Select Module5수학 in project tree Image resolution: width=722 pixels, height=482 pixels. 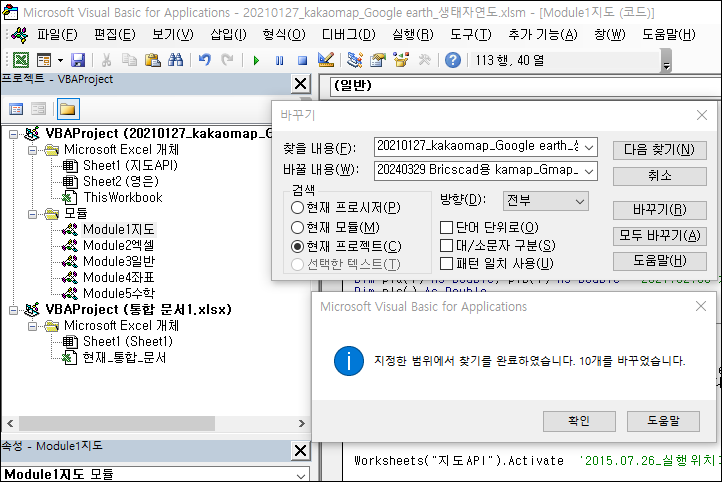119,293
